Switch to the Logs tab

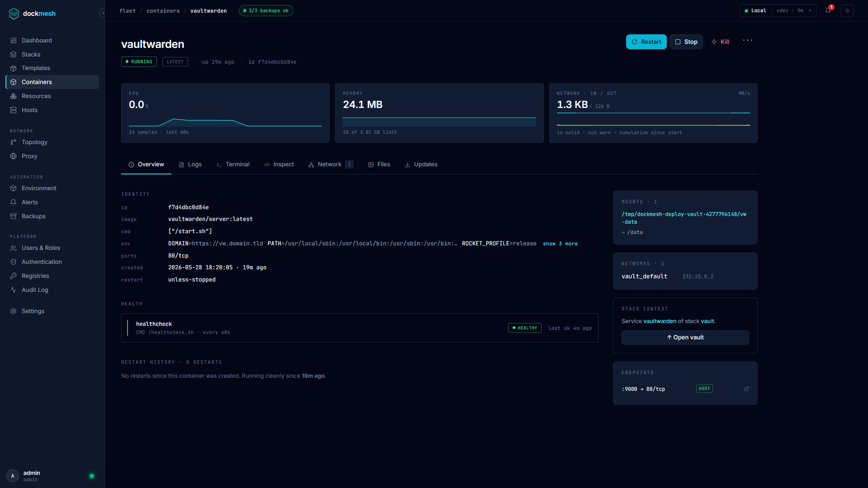[190, 164]
